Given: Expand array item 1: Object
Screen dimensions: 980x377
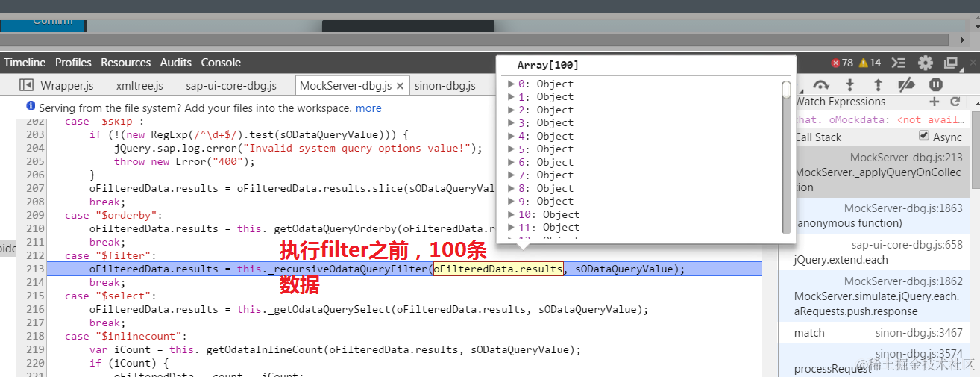Looking at the screenshot, I should point(511,97).
